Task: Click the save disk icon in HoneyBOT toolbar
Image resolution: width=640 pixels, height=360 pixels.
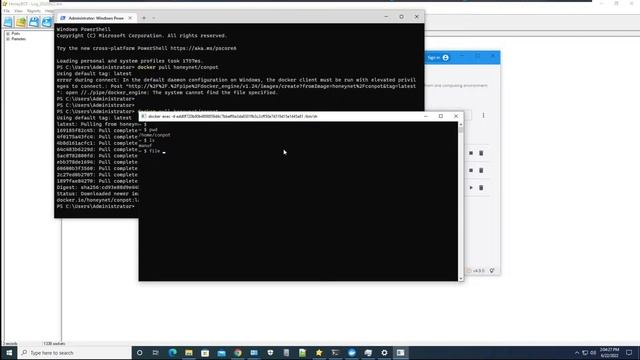Action: pos(34,22)
